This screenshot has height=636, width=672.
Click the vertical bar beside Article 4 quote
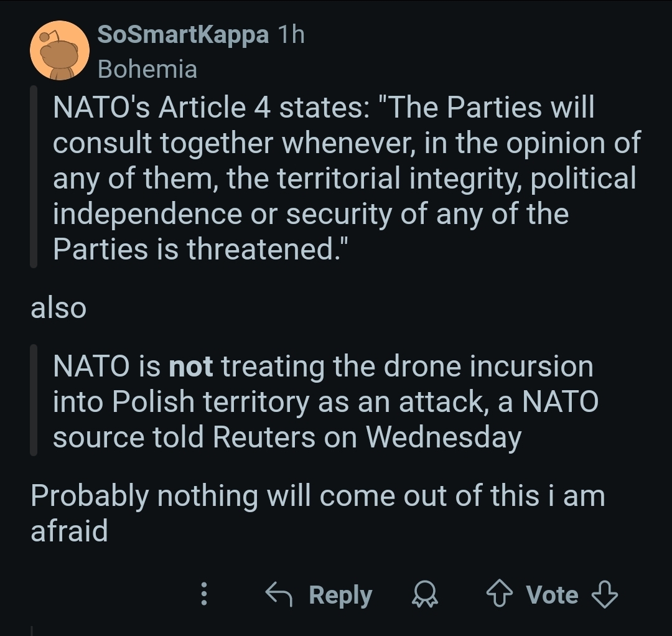[34, 178]
